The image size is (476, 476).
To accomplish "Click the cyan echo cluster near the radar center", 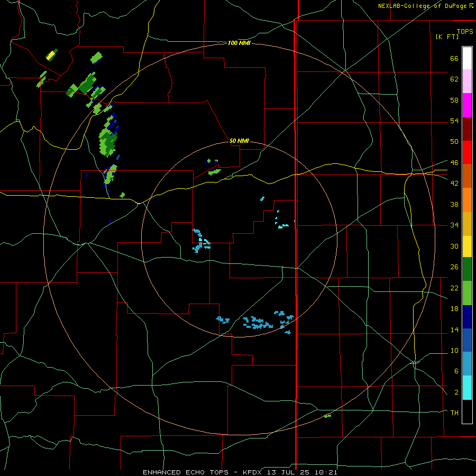I will (x=201, y=241).
